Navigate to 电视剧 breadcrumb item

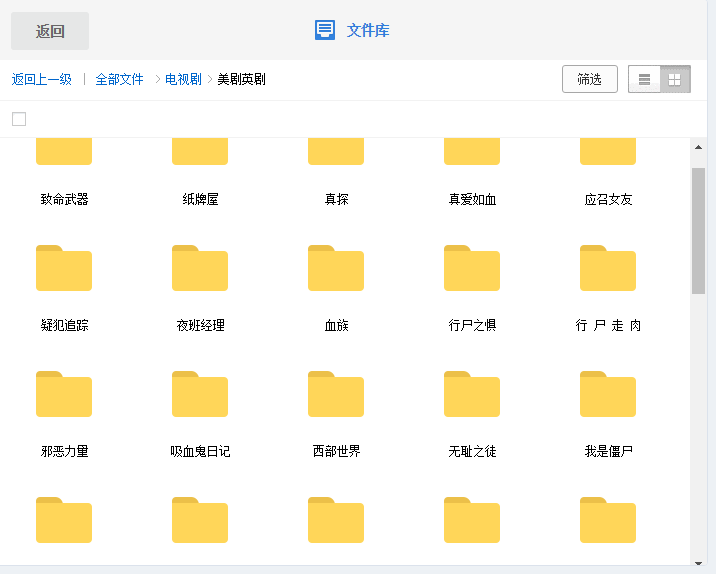183,80
